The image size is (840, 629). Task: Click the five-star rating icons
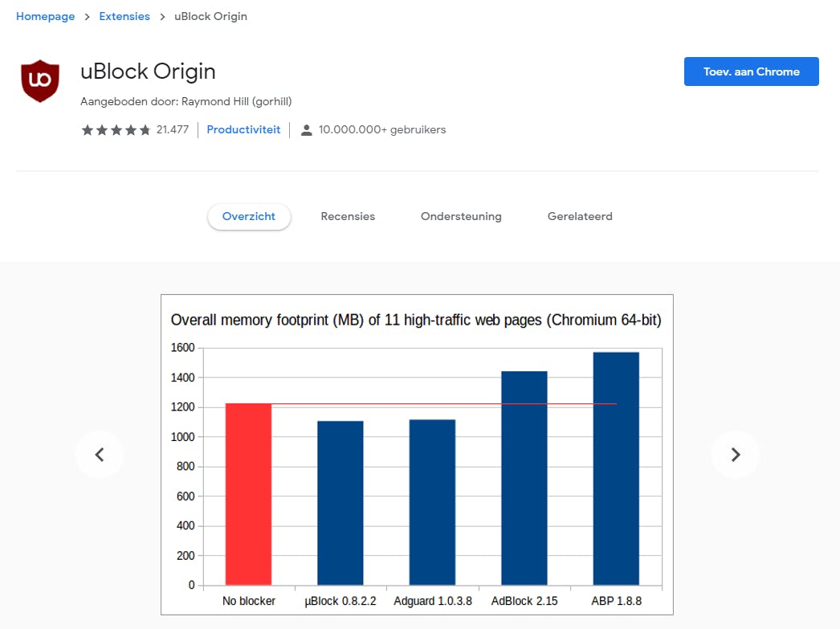[x=116, y=129]
